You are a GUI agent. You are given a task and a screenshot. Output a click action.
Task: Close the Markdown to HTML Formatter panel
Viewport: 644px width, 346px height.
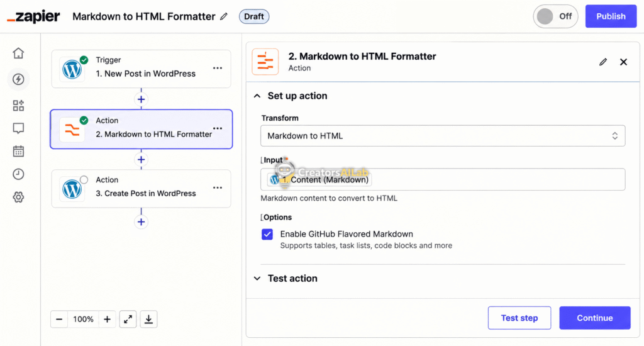pos(623,62)
